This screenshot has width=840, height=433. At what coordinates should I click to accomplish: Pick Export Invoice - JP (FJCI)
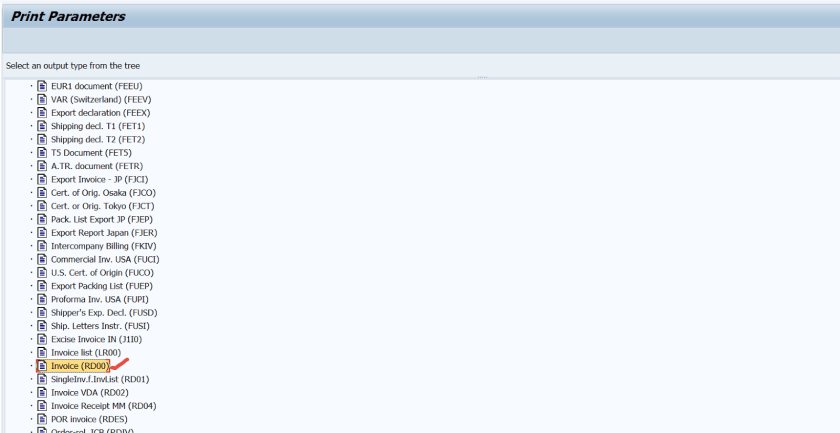click(99, 179)
